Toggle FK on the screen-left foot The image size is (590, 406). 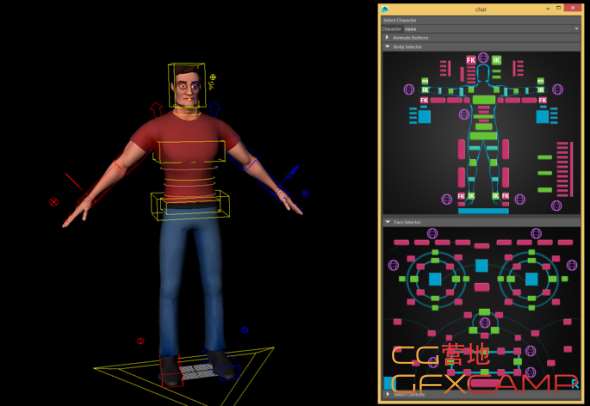tap(461, 196)
